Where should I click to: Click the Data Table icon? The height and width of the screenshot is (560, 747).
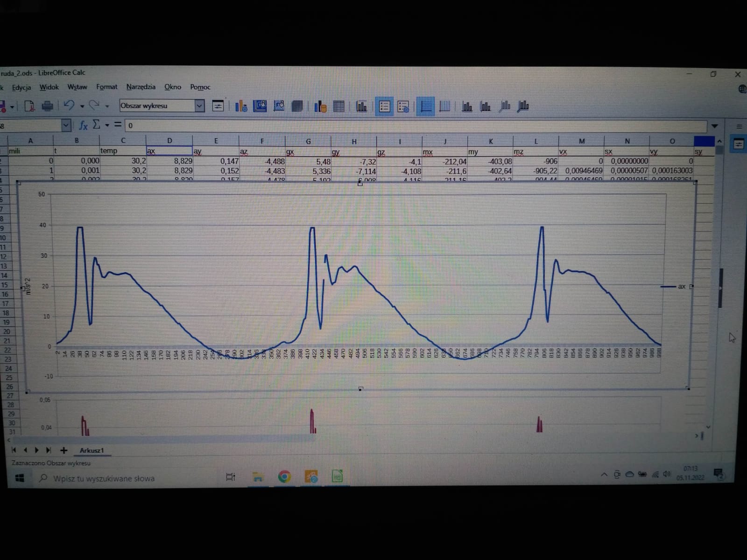click(339, 107)
